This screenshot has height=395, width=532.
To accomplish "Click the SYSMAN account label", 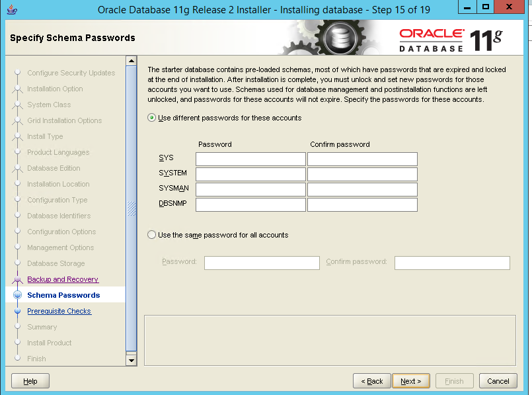I will (x=174, y=188).
